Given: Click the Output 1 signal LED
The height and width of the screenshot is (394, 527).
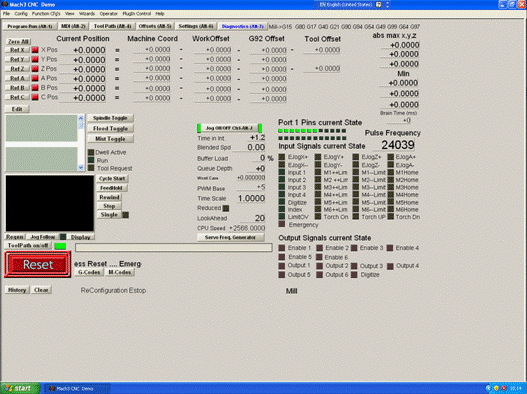Looking at the screenshot, I should pyautogui.click(x=282, y=266).
